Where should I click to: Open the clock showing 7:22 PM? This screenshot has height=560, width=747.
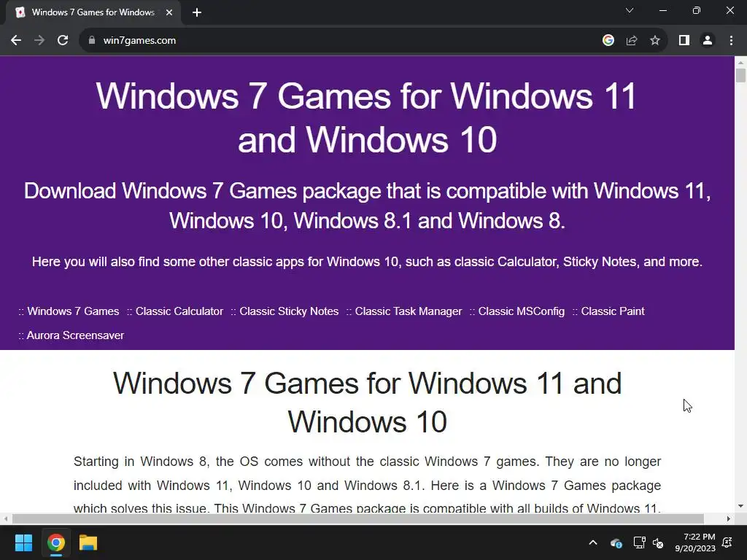pos(695,542)
